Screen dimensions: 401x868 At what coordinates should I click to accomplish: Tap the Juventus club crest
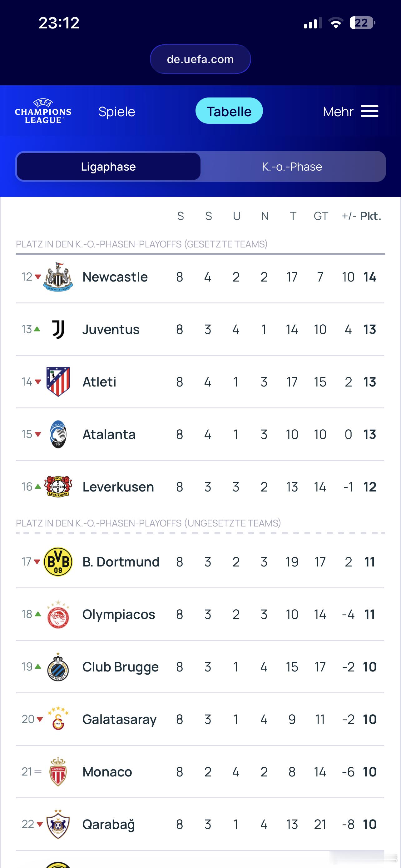[58, 329]
